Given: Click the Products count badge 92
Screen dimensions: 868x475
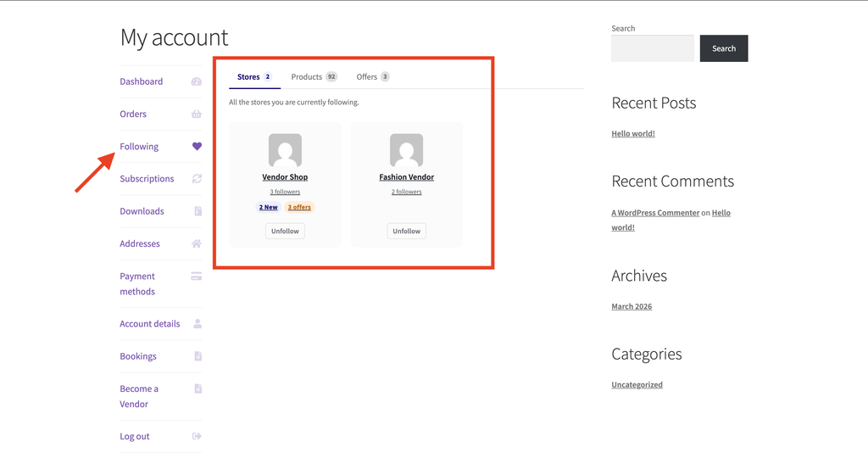Looking at the screenshot, I should coord(331,77).
